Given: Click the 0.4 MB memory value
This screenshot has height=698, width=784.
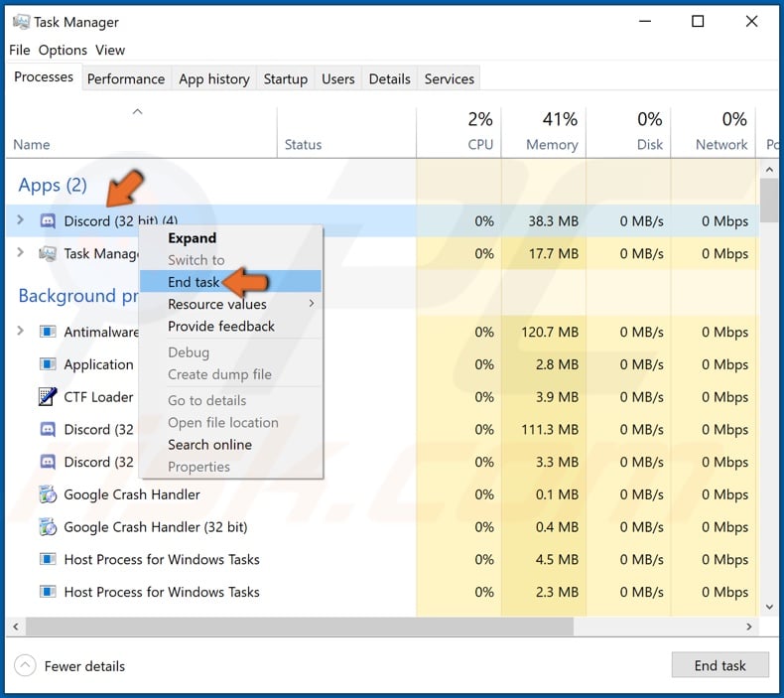Looking at the screenshot, I should click(557, 527).
